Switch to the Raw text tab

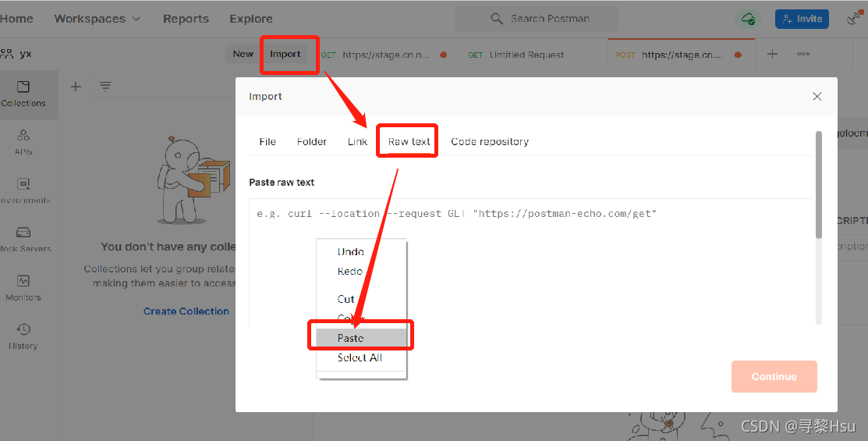coord(409,142)
